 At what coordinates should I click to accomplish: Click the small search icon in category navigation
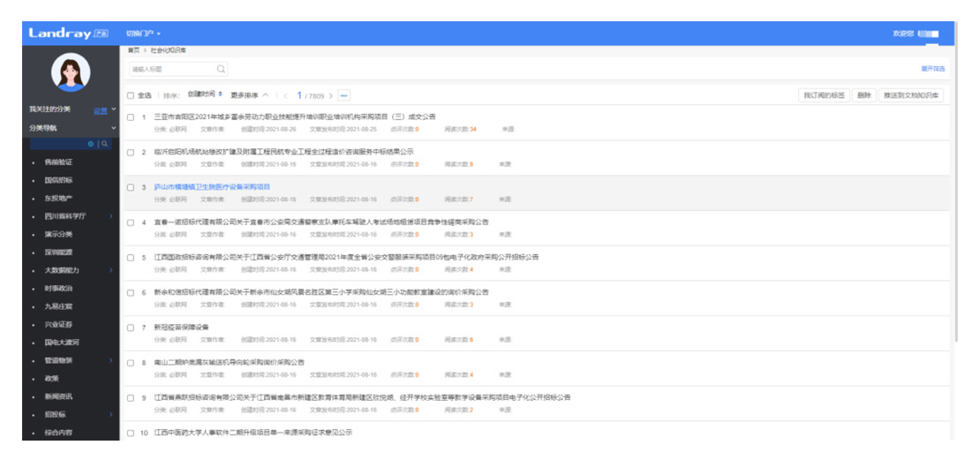coord(104,144)
